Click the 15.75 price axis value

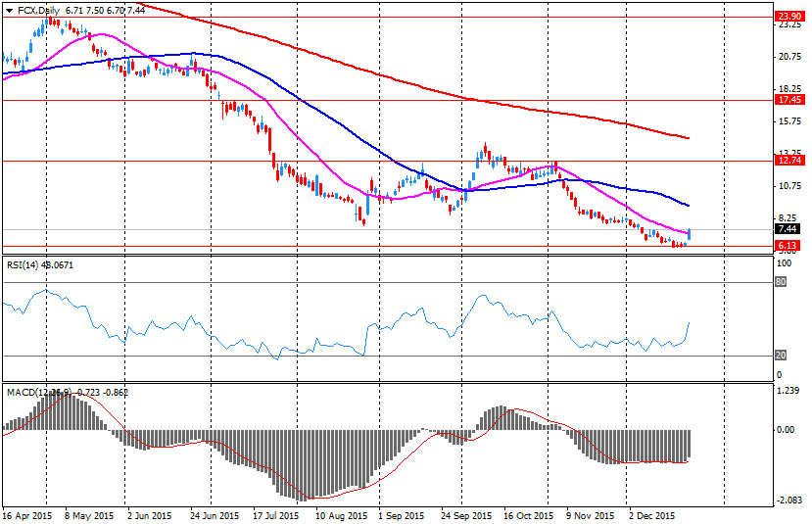coord(789,121)
